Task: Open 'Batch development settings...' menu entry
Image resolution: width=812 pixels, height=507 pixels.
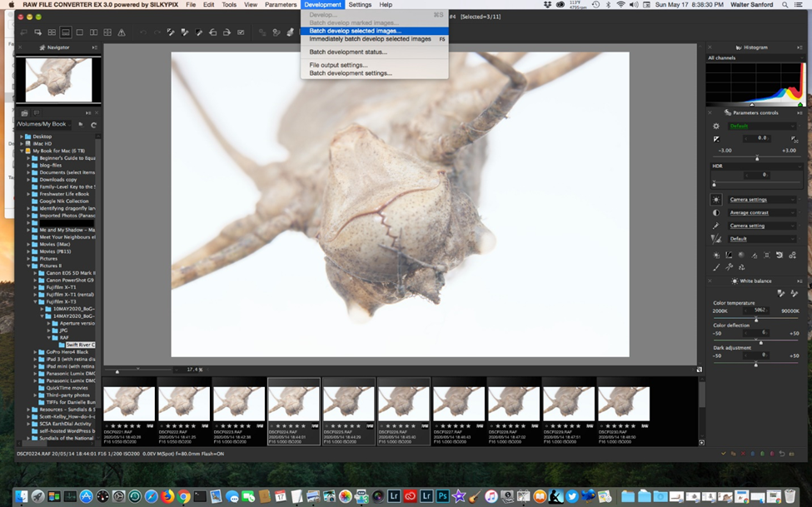Action: (x=375, y=73)
